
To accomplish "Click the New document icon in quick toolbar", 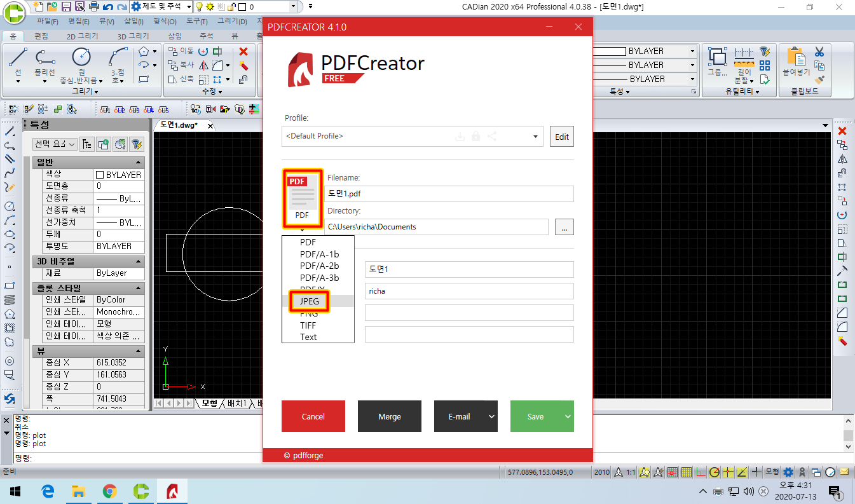I will click(x=38, y=7).
